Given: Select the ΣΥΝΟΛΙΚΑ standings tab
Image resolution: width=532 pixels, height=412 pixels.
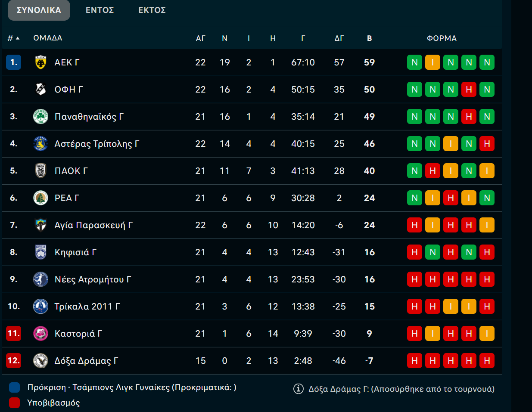Looking at the screenshot, I should pyautogui.click(x=39, y=10).
